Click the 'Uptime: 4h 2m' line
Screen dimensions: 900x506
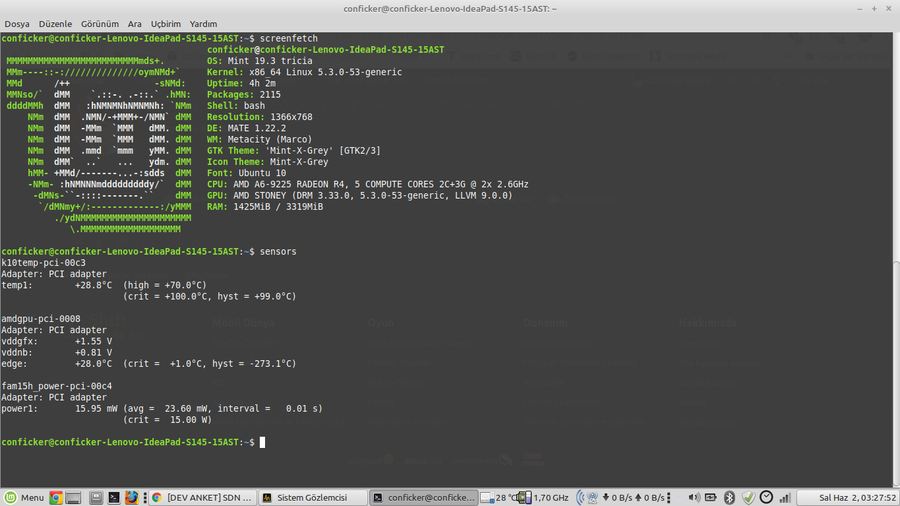pyautogui.click(x=241, y=83)
